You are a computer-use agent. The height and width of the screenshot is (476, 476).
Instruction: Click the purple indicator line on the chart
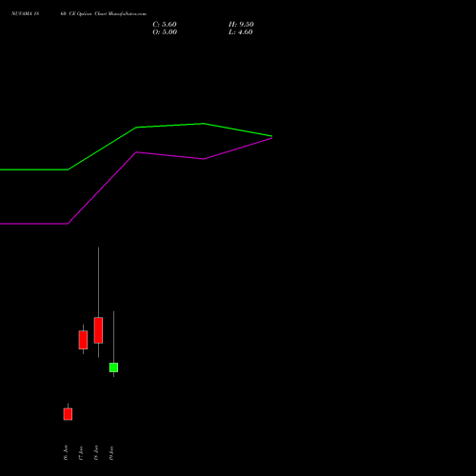click(x=136, y=152)
